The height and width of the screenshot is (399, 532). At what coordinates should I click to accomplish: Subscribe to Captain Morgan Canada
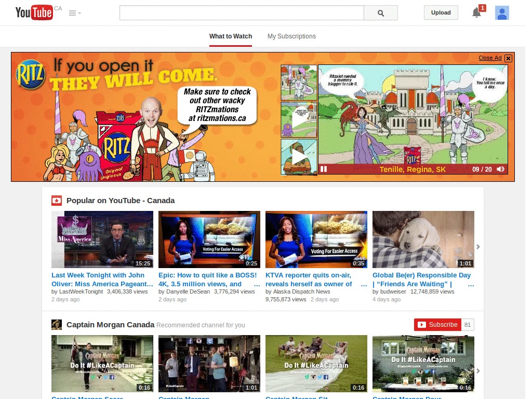pyautogui.click(x=437, y=325)
